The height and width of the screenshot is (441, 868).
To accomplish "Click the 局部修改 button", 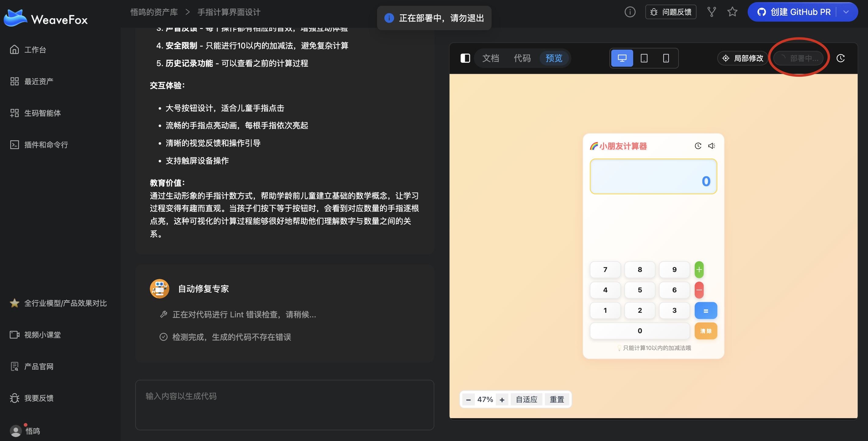I will tap(743, 58).
